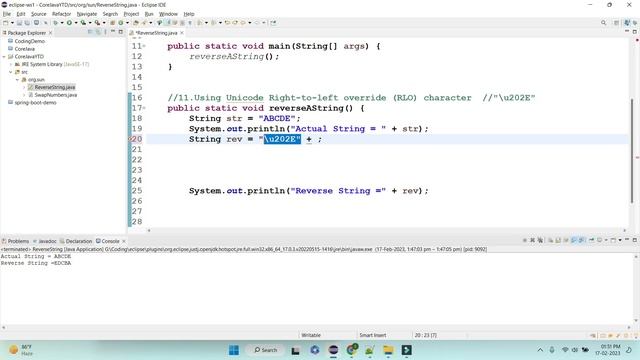
Task: Click the Open Console icon
Action: 613,240
